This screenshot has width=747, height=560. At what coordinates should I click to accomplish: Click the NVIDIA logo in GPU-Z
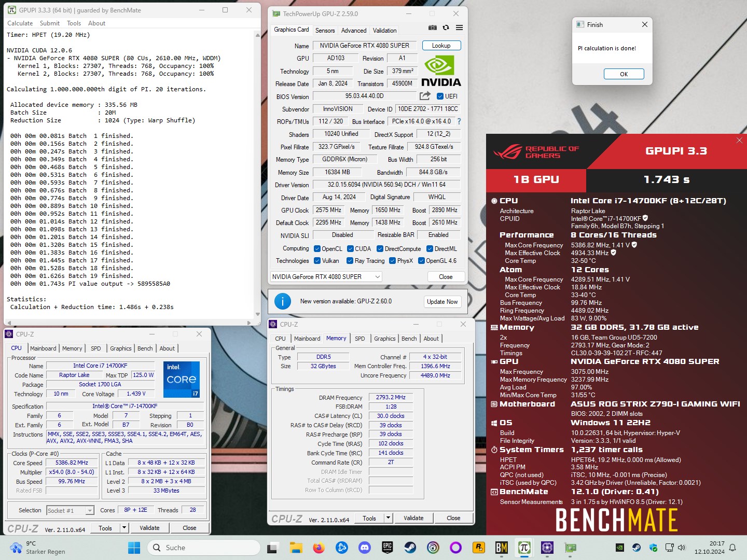[x=440, y=71]
